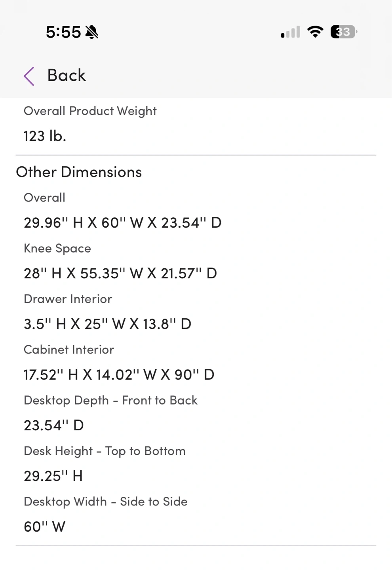Screen dimensions: 392x570
Task: Tap the 123 lb. weight value
Action: pos(45,136)
